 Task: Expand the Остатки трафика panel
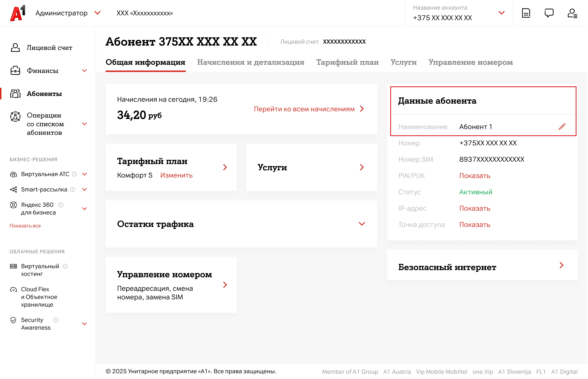362,224
